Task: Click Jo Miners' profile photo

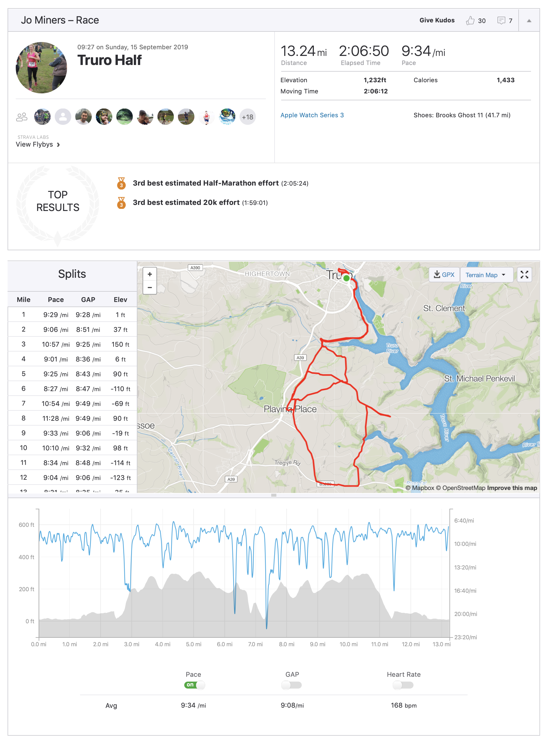Action: 41,68
